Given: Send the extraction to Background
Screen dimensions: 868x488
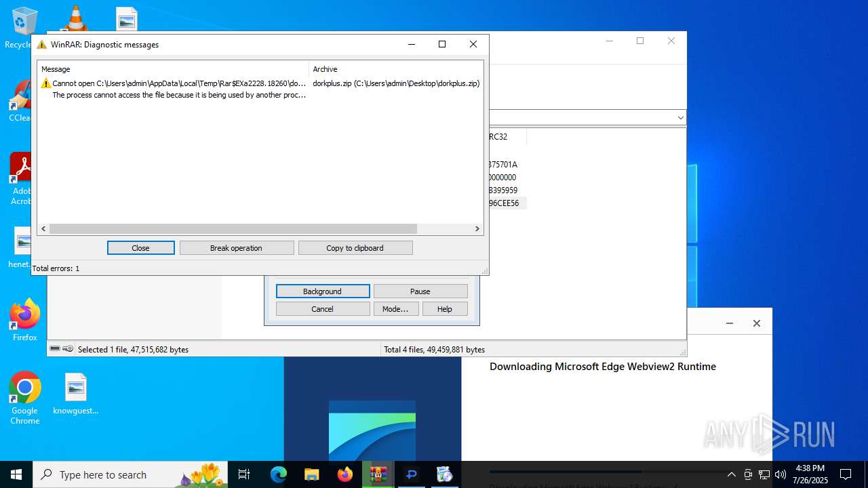Looking at the screenshot, I should pyautogui.click(x=323, y=291).
